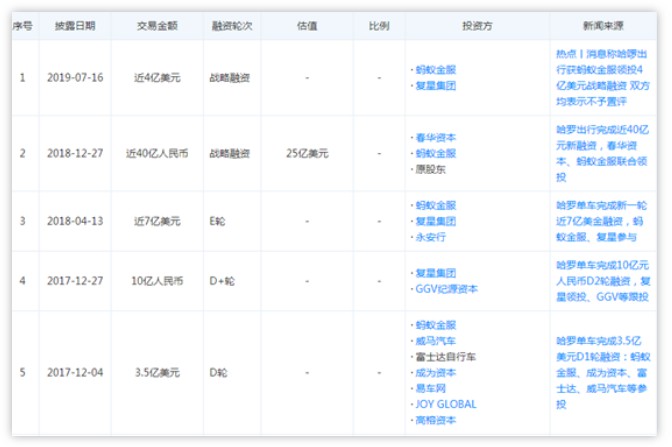Screen dimensions: 672x447
Task: Open 高榕资本 investor link
Action: pos(435,420)
